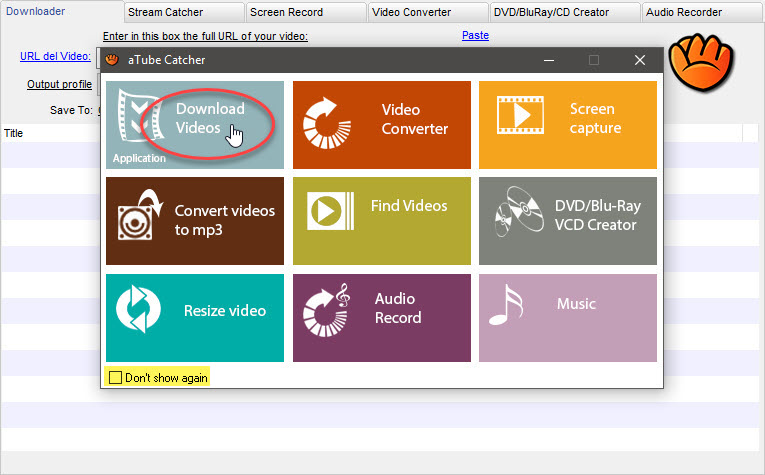Open the DVD/Blu-Ray VCD Creator tile
Image resolution: width=765 pixels, height=475 pixels.
coord(568,221)
